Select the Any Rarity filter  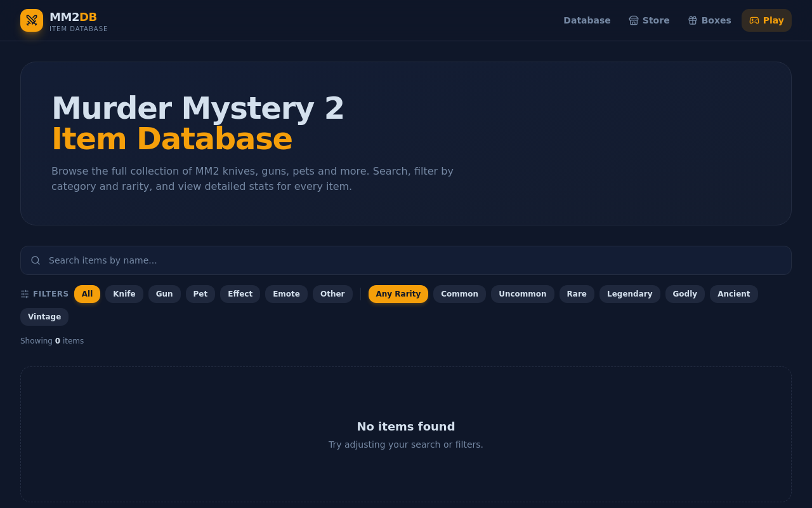click(x=398, y=294)
